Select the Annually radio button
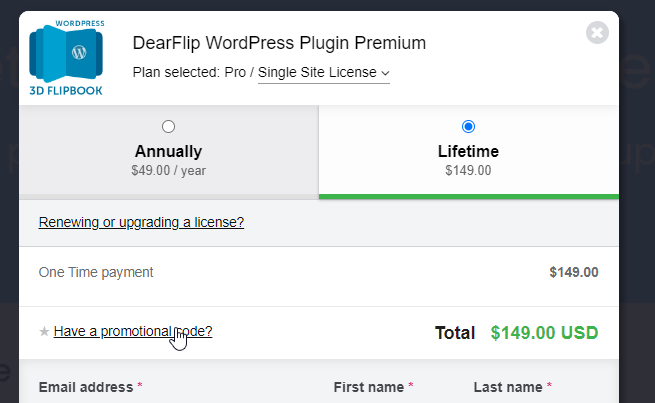Image resolution: width=655 pixels, height=403 pixels. [x=168, y=127]
